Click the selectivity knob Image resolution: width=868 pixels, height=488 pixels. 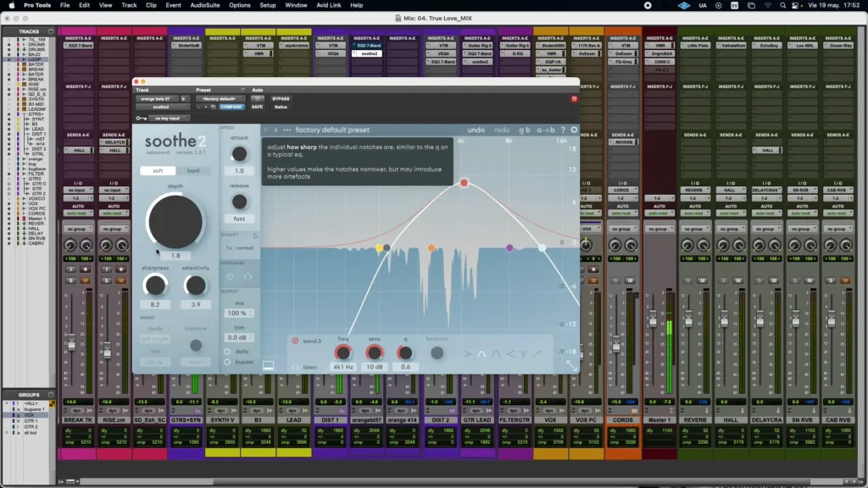click(x=196, y=286)
